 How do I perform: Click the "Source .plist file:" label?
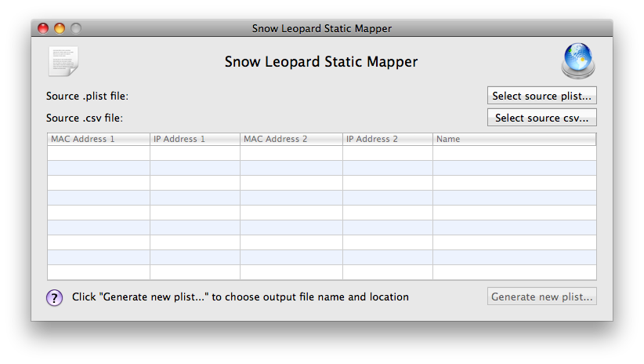tap(87, 96)
